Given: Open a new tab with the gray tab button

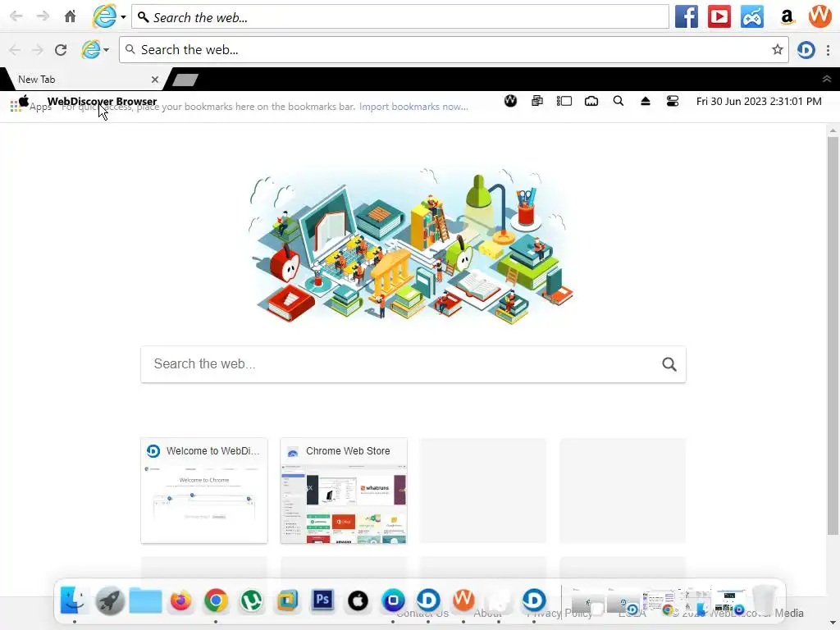Looking at the screenshot, I should point(185,80).
